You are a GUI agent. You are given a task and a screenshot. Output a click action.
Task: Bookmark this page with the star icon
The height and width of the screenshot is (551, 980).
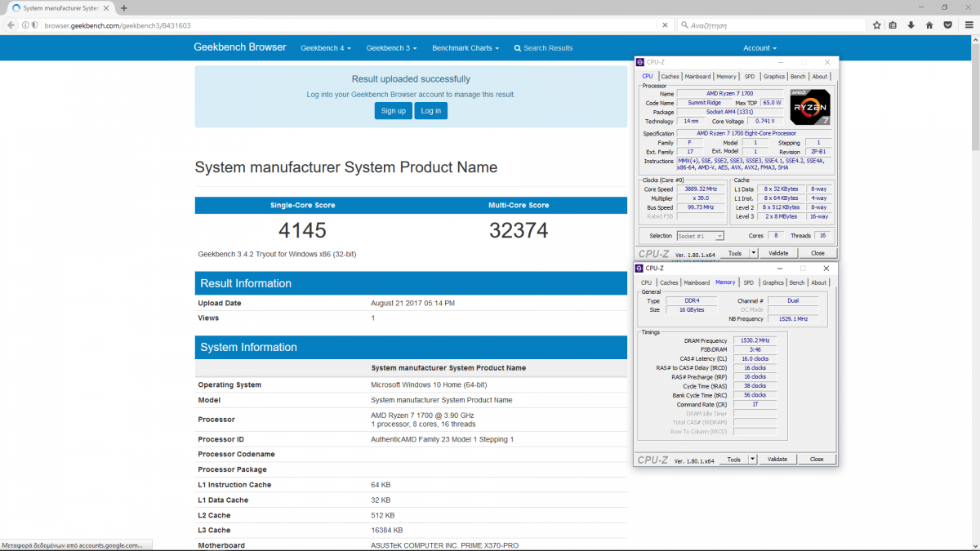(877, 25)
